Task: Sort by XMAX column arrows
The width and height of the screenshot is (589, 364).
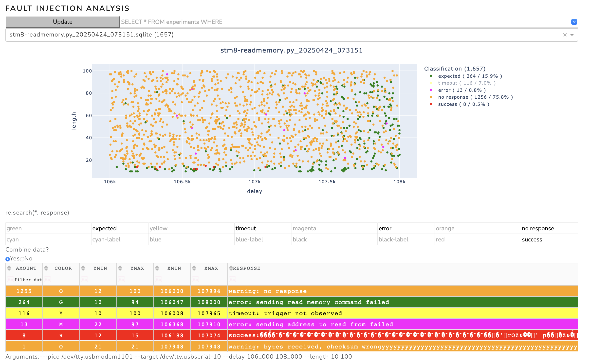Action: pos(194,268)
